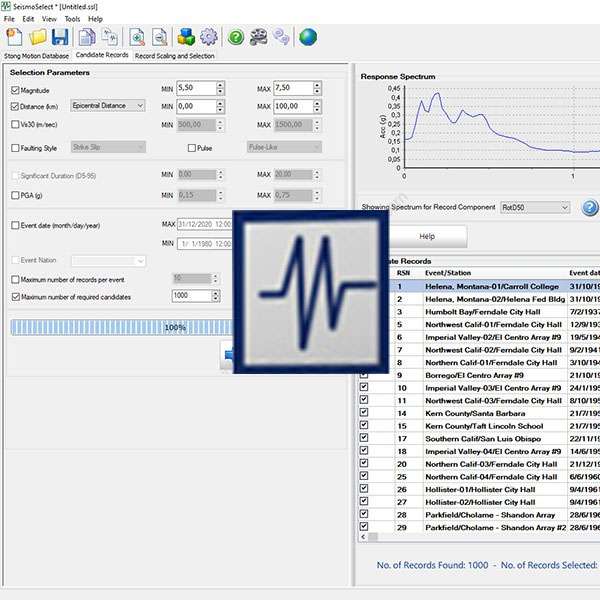Switch to Strong Motion Database tab

(36, 56)
